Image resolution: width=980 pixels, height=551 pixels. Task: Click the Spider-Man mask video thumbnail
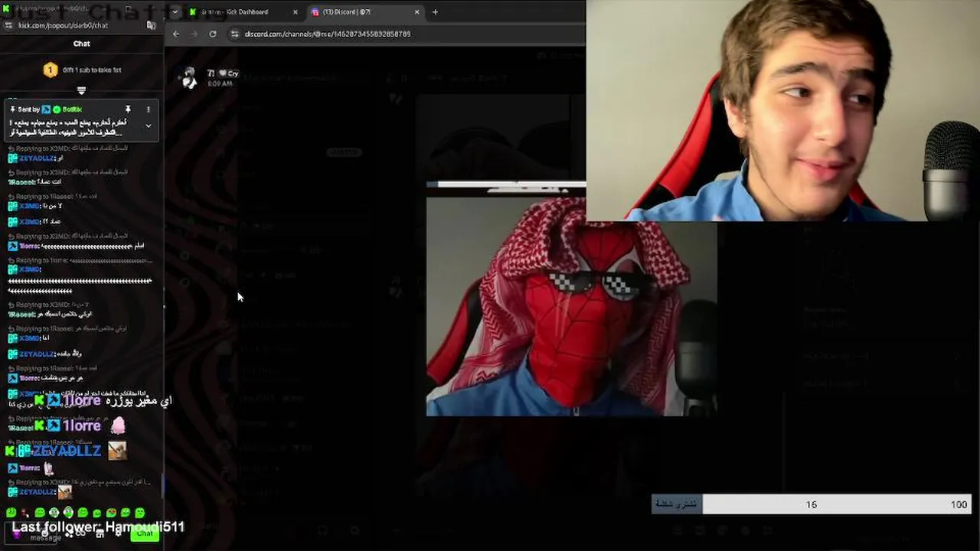point(571,306)
